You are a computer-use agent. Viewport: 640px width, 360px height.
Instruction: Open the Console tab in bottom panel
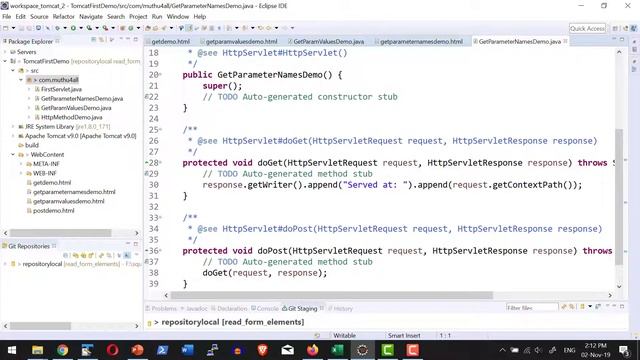[x=264, y=309]
